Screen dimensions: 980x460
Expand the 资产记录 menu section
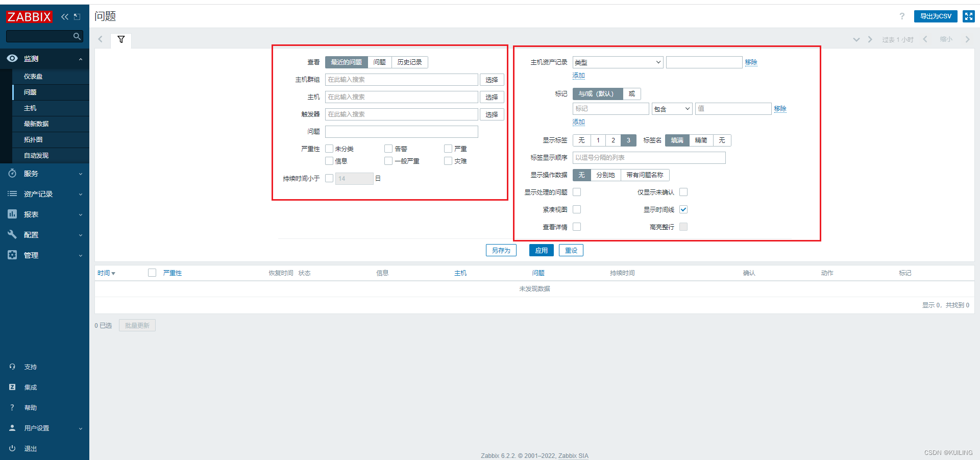[81, 195]
